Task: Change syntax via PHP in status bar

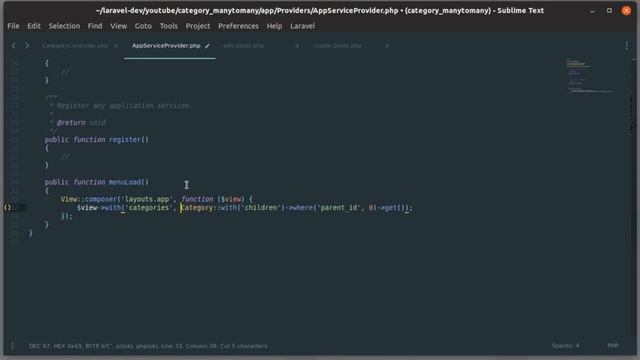Action: [613, 346]
